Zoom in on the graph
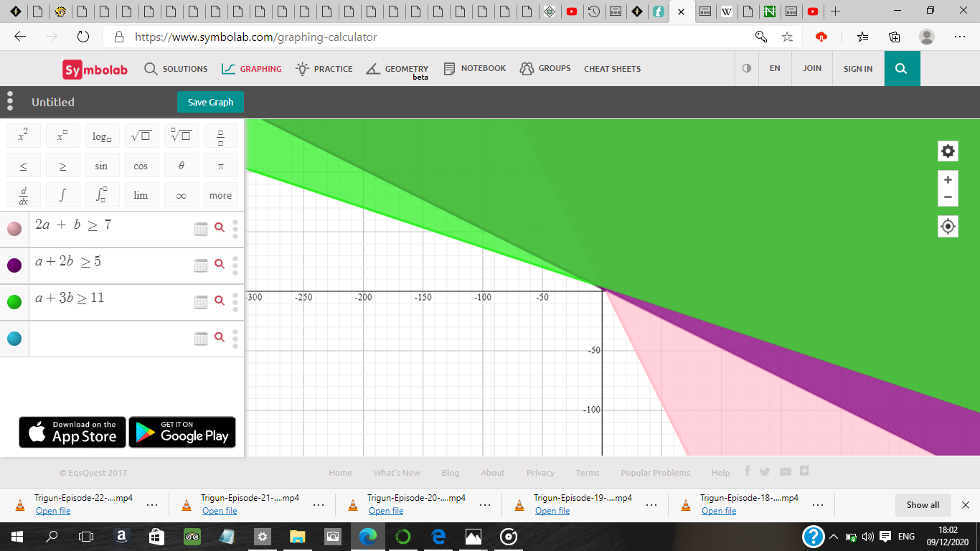Viewport: 980px width, 551px height. tap(948, 180)
